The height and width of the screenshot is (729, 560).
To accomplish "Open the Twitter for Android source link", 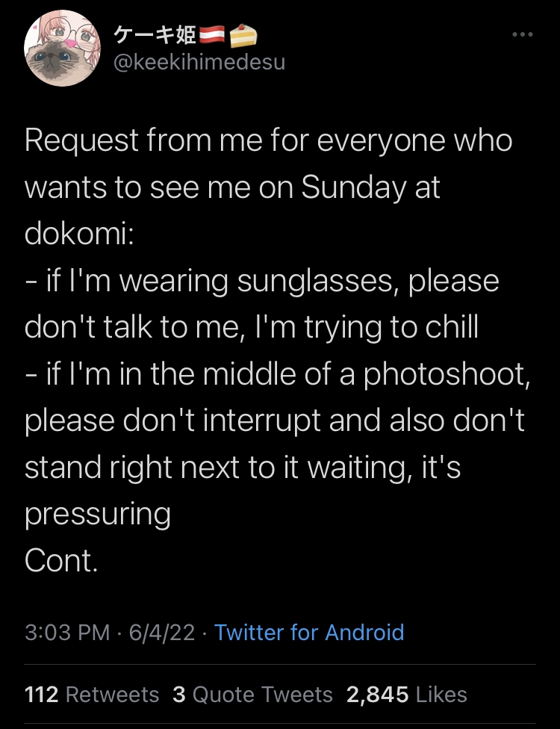I will coord(309,633).
